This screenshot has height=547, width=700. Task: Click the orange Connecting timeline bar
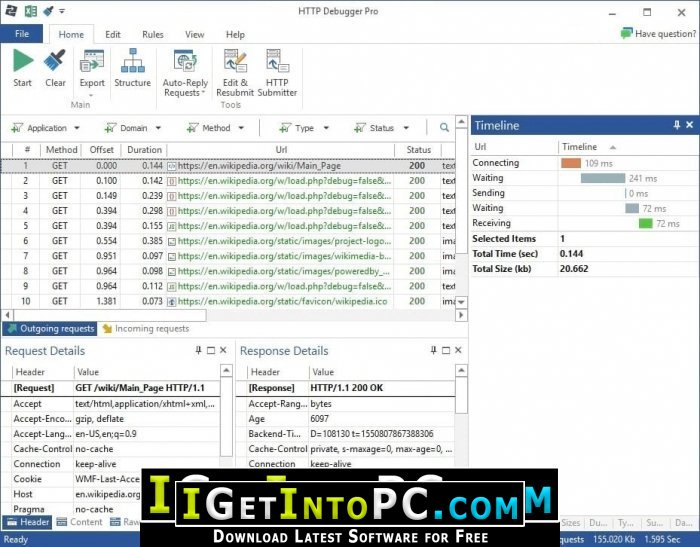tap(571, 163)
